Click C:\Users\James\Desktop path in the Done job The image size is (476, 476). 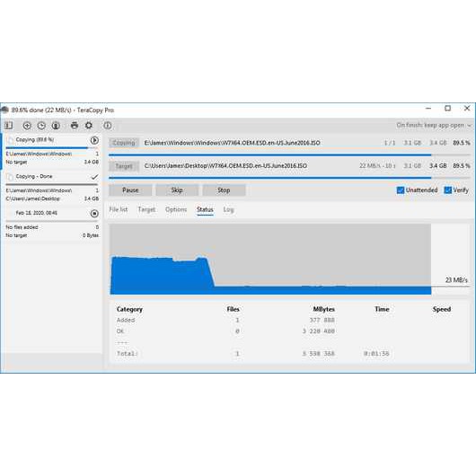tap(33, 198)
